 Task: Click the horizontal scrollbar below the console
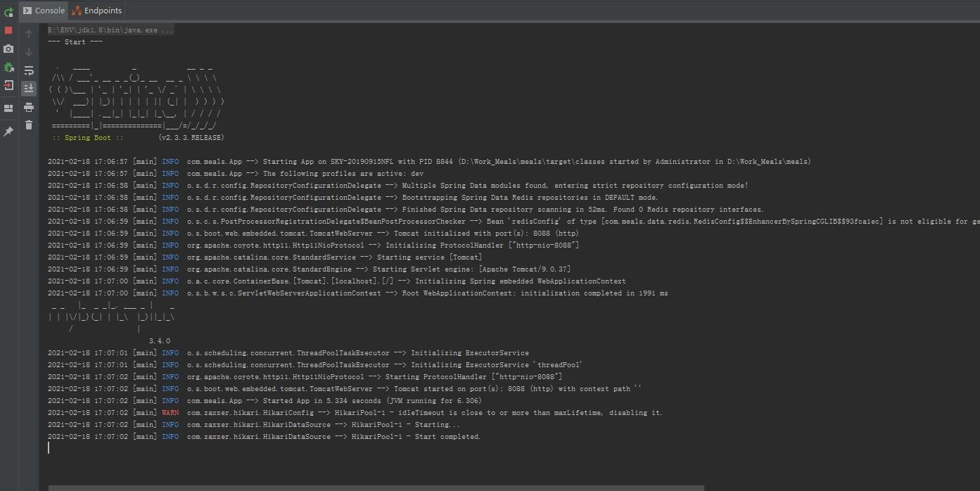(x=376, y=487)
